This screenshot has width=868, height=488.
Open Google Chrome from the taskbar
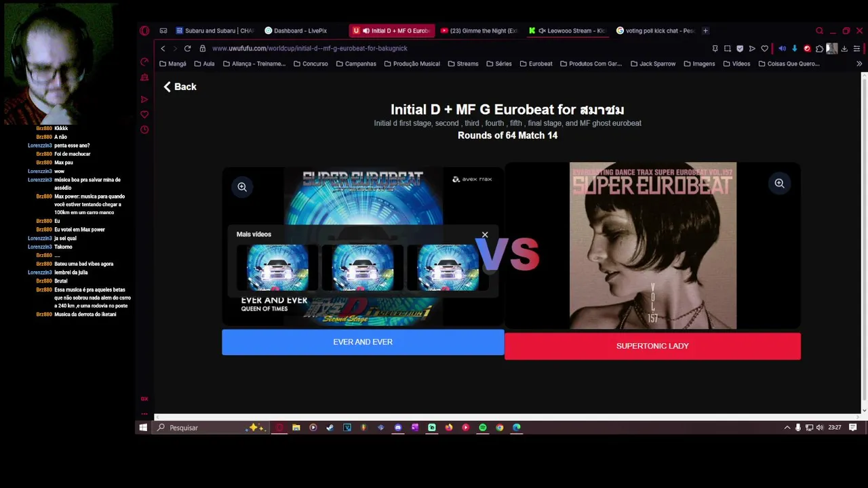(x=500, y=428)
